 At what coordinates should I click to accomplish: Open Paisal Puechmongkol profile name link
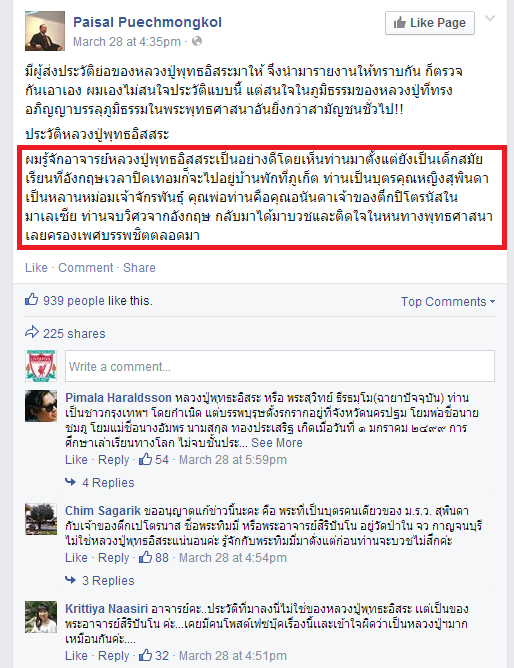(147, 22)
